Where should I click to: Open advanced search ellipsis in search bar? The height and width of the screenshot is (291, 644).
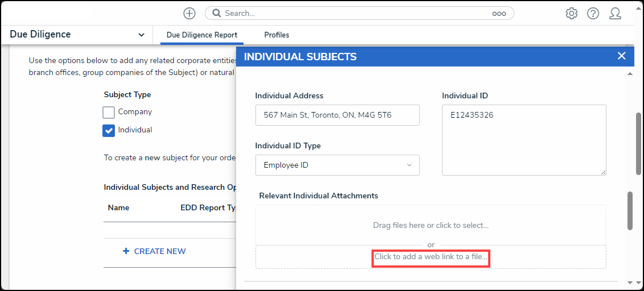tap(499, 14)
